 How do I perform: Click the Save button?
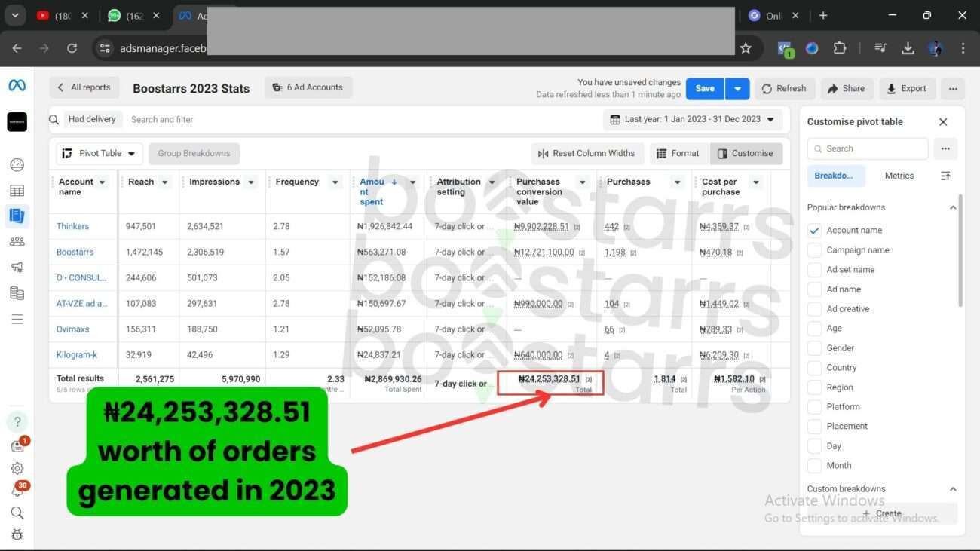coord(705,88)
